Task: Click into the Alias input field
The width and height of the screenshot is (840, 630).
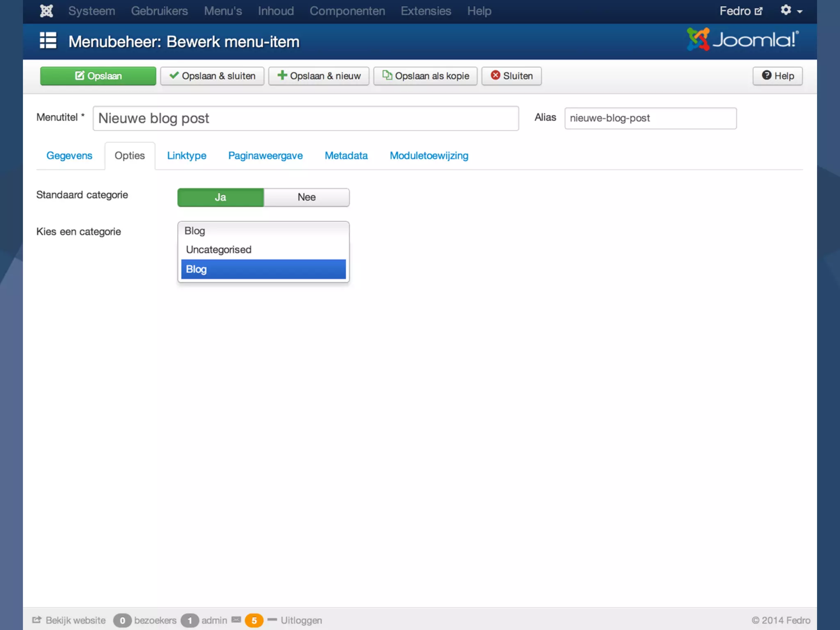Action: point(650,118)
